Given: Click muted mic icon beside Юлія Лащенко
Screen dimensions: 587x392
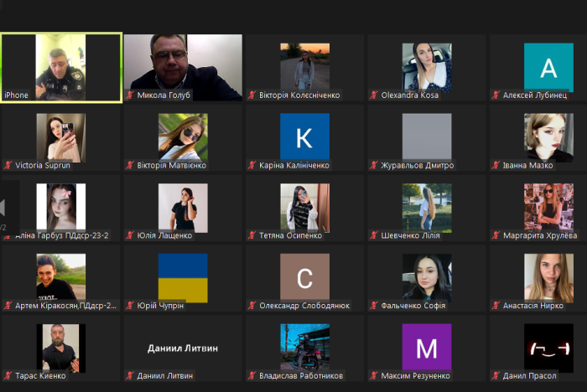Looking at the screenshot, I should (130, 236).
